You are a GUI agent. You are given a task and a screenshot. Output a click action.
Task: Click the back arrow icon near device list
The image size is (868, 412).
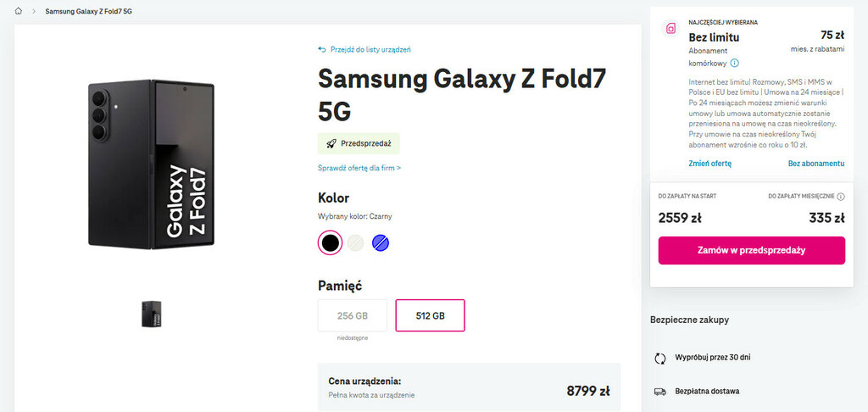point(322,50)
